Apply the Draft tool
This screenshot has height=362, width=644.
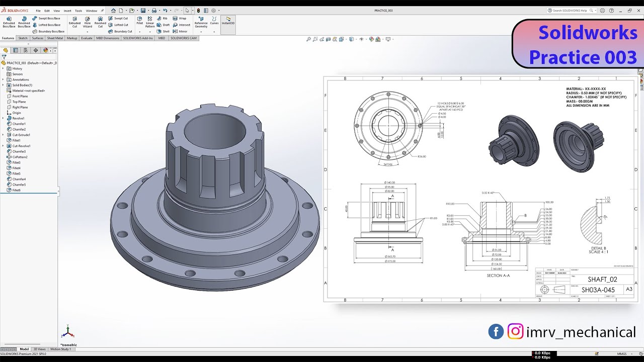coord(164,25)
